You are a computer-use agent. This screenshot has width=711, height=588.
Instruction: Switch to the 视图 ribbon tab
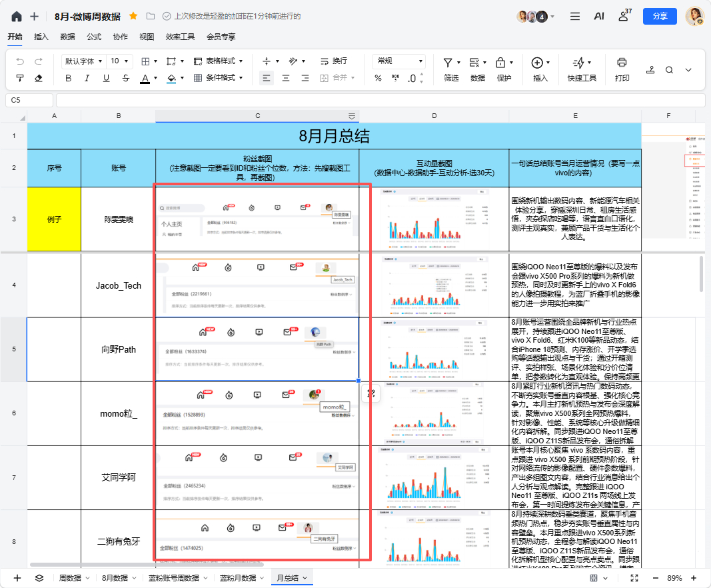(x=147, y=37)
